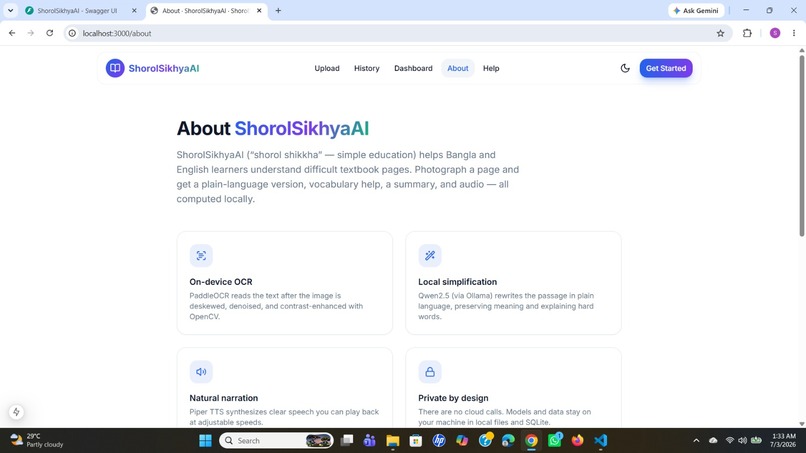Open the tab search dropdown arrow
Screen dimensions: 806x453
tap(10, 10)
